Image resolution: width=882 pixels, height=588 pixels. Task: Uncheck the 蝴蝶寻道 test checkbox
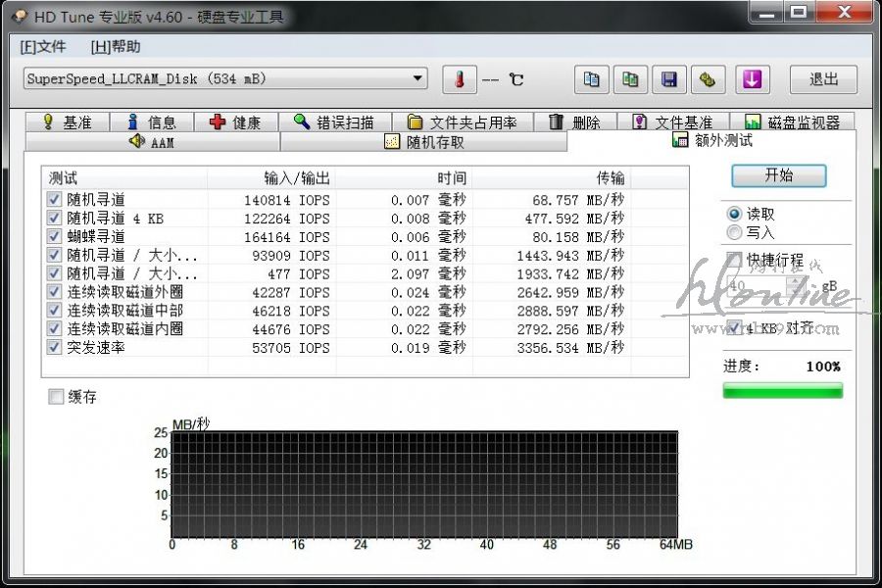55,236
